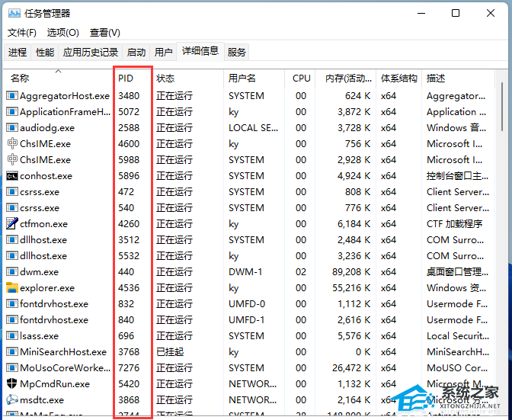Switch to the 应用历史记录 tab
Viewport: 512px width, 420px height.
click(91, 52)
